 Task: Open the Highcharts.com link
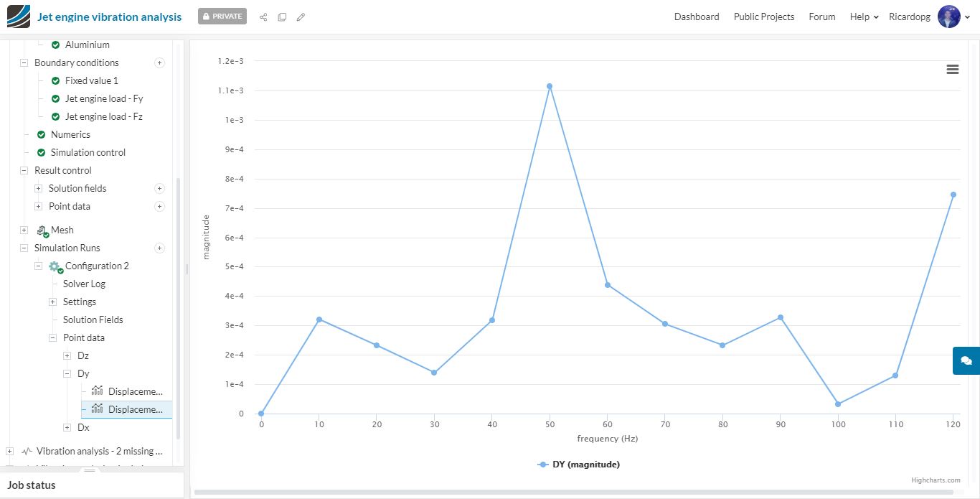pos(936,480)
